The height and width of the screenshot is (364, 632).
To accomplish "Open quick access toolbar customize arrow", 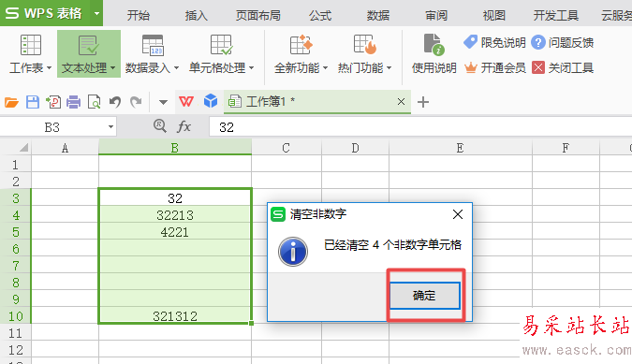I will coord(163,102).
